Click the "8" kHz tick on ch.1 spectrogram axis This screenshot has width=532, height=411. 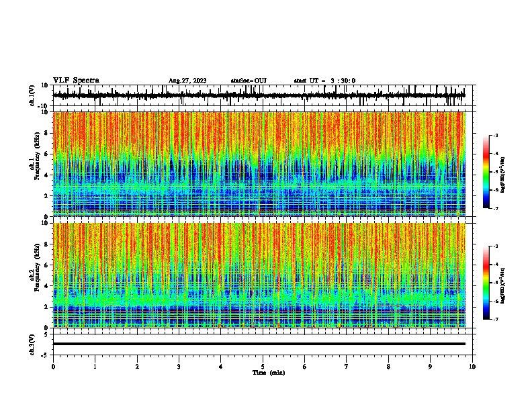pos(47,133)
